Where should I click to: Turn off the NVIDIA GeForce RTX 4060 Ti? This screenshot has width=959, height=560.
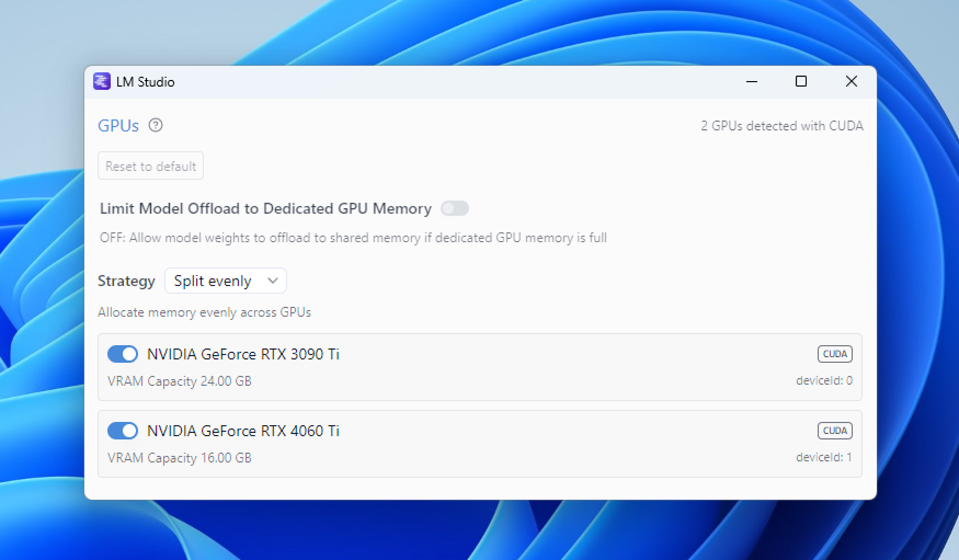(x=123, y=431)
